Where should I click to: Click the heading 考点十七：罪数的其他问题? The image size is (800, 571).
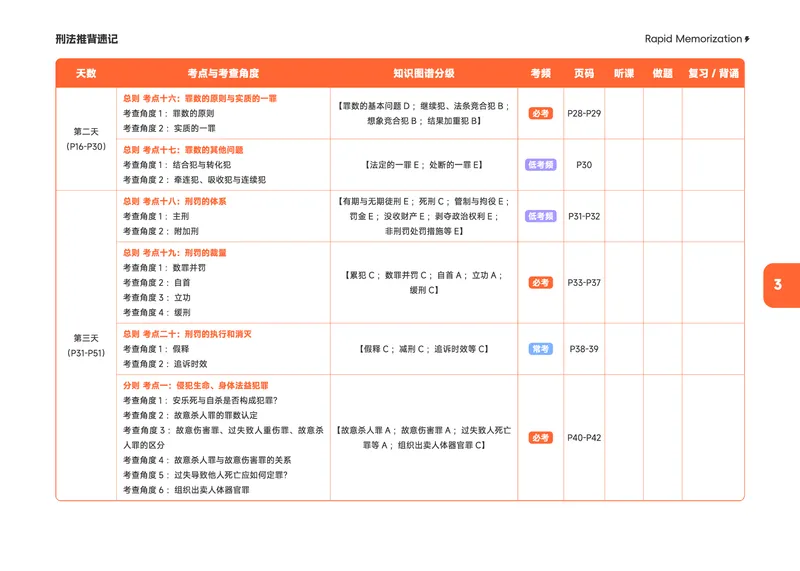pyautogui.click(x=183, y=150)
